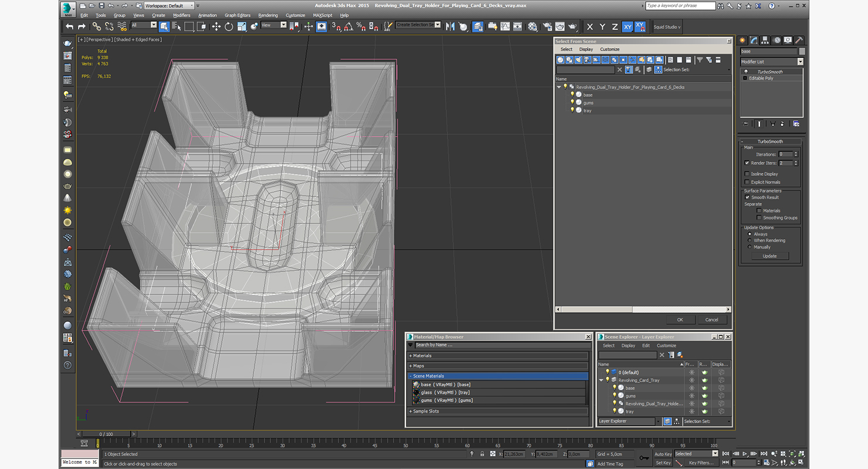Click Cancel in Select From Scene
868x469 pixels.
(711, 320)
